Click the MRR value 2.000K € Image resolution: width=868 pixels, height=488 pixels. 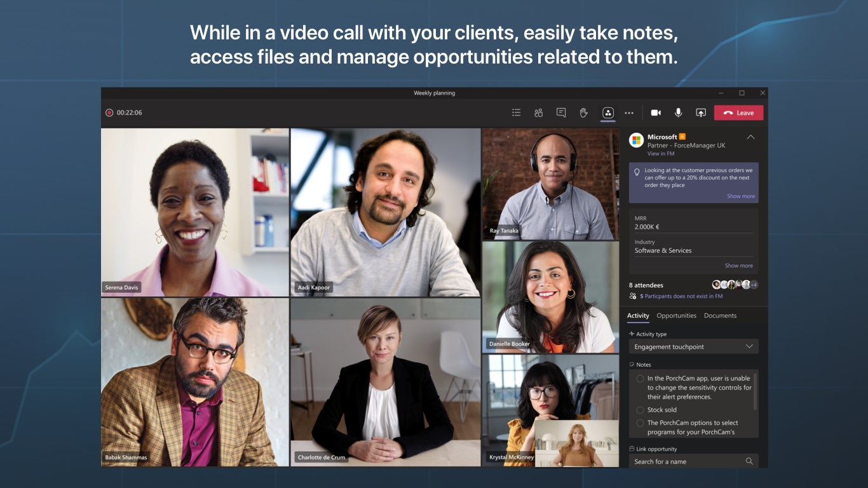[647, 227]
